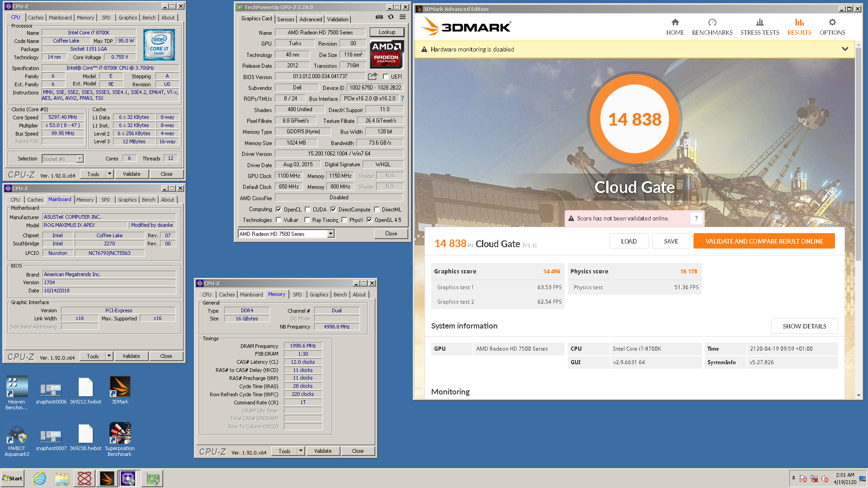Click the Intel Core i7 logo in CPU-Z

tap(159, 45)
